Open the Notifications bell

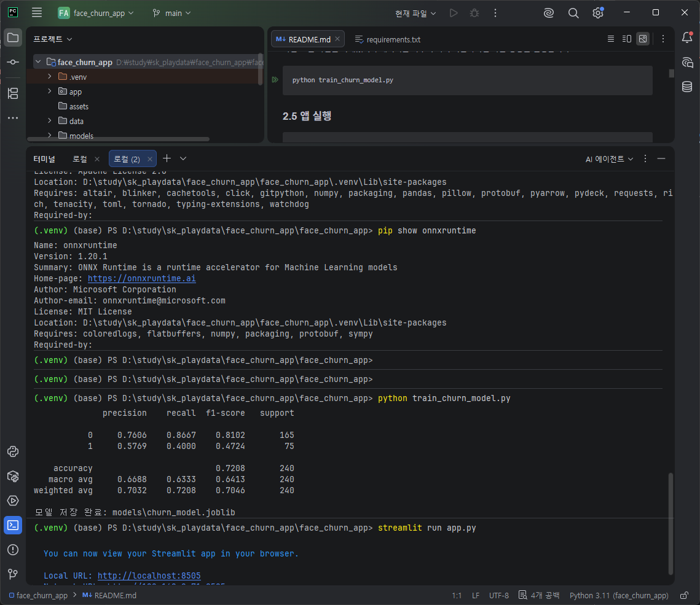[x=687, y=37]
